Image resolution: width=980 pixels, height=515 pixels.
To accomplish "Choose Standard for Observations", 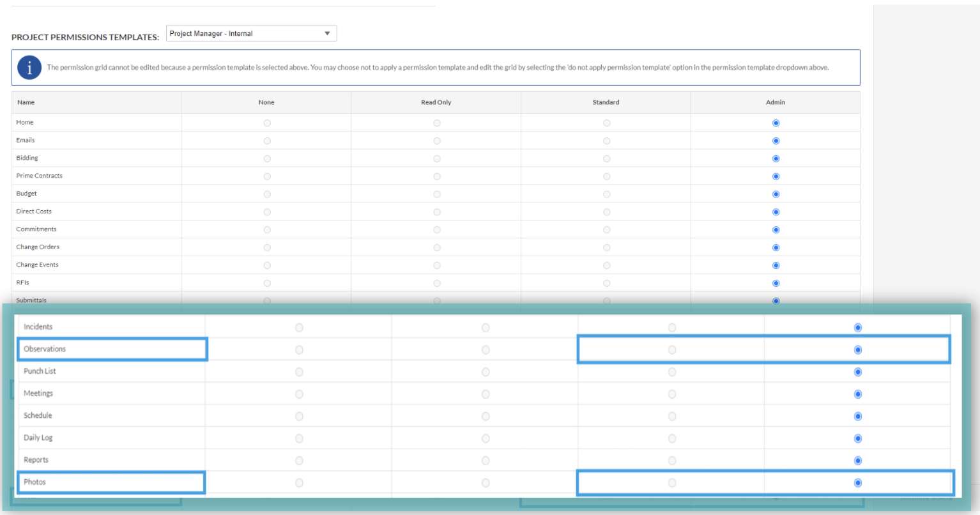I will (x=671, y=350).
